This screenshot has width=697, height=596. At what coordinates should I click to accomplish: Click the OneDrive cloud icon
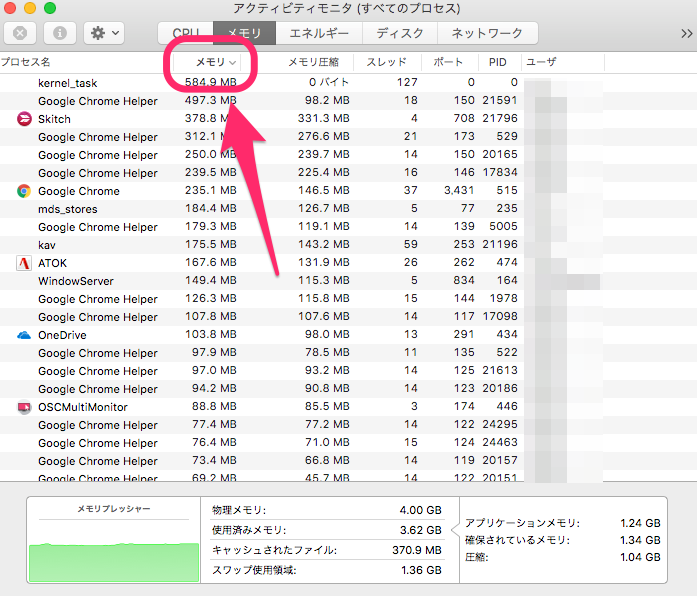[x=24, y=335]
